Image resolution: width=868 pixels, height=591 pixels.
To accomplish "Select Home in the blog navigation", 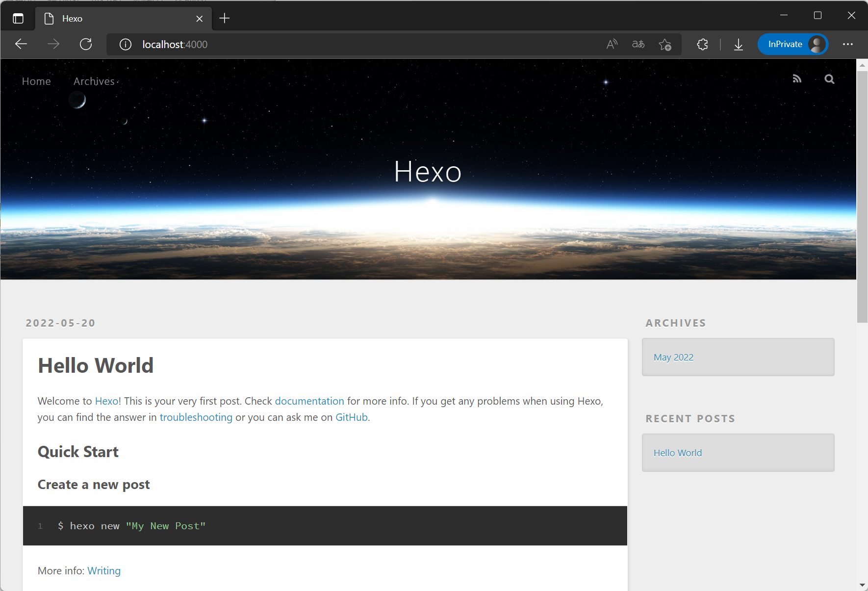I will click(x=36, y=81).
